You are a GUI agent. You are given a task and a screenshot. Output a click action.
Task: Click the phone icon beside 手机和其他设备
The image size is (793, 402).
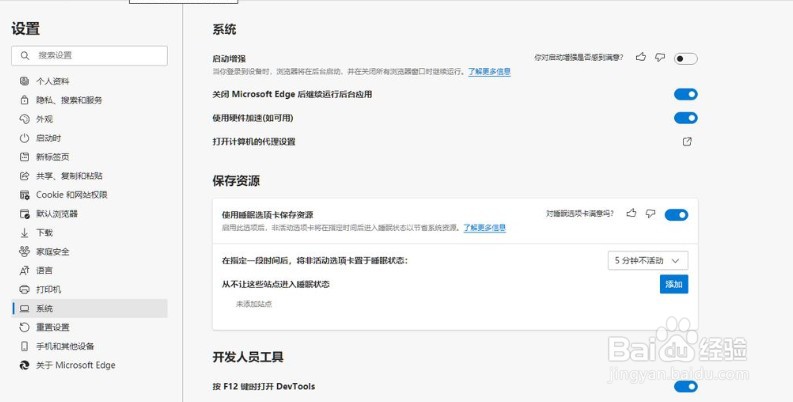24,346
